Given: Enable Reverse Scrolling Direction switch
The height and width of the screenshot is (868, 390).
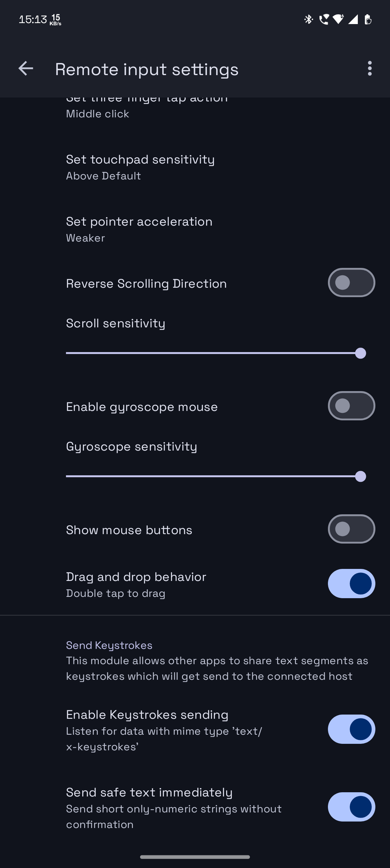Looking at the screenshot, I should [x=351, y=283].
